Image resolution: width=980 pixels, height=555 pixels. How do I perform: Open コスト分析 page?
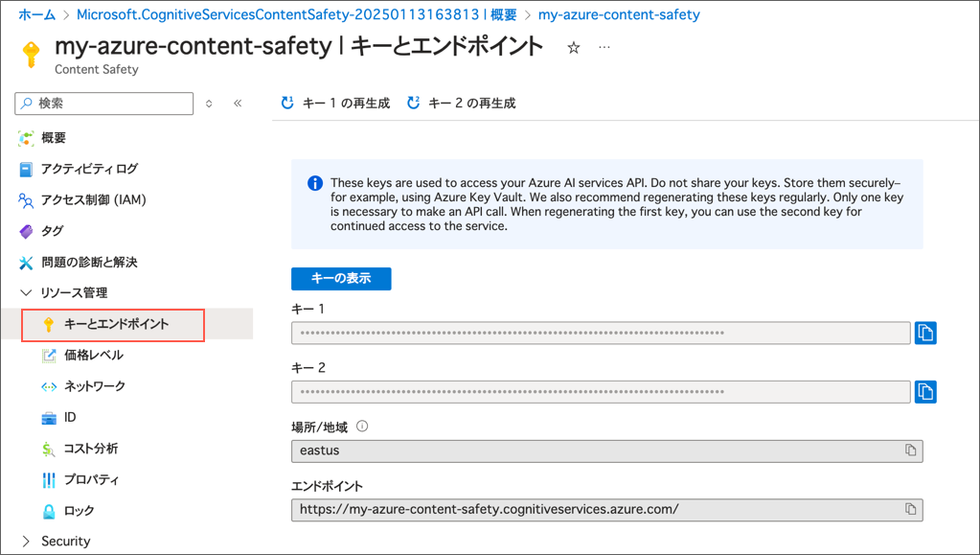(91, 449)
